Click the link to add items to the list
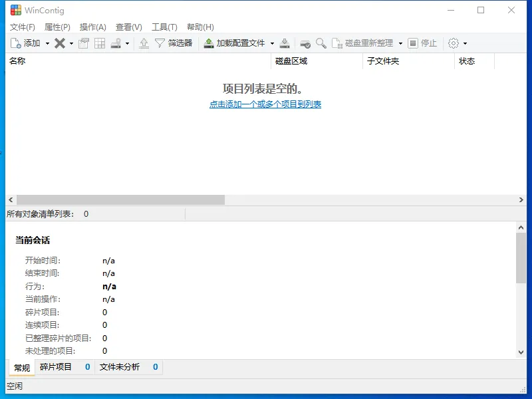The height and width of the screenshot is (399, 532). [x=265, y=104]
